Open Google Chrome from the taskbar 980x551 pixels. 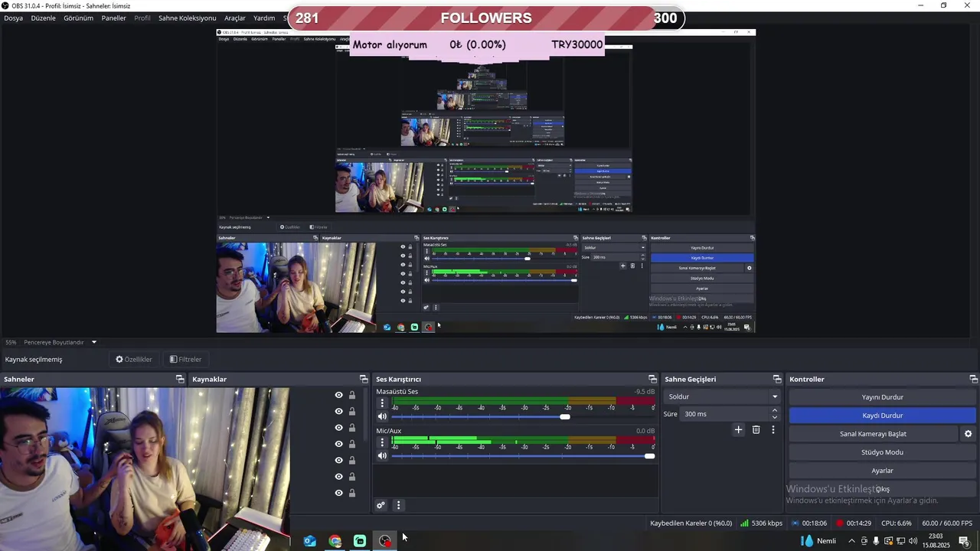pyautogui.click(x=335, y=541)
